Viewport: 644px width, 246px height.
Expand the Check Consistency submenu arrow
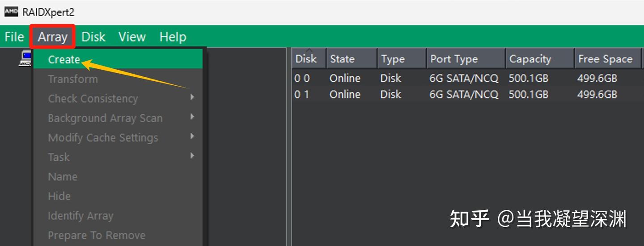point(192,97)
